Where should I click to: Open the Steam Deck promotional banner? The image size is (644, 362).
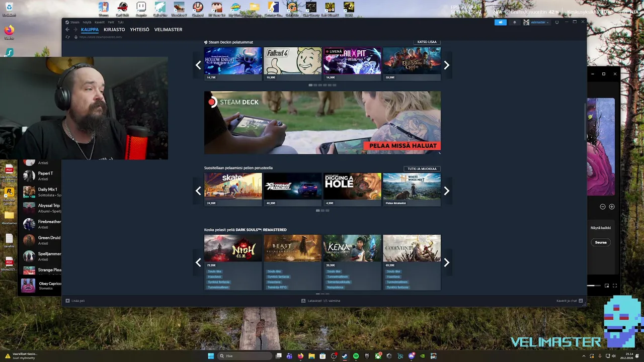click(x=323, y=123)
